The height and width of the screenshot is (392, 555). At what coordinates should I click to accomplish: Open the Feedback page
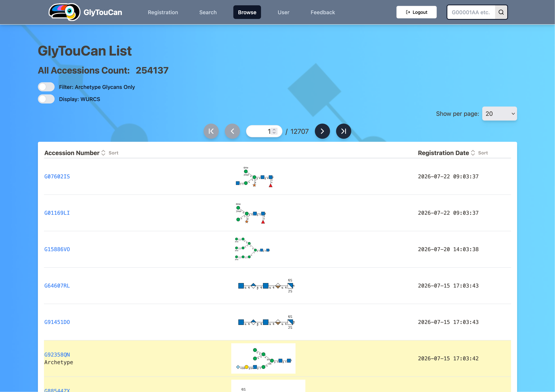click(323, 12)
